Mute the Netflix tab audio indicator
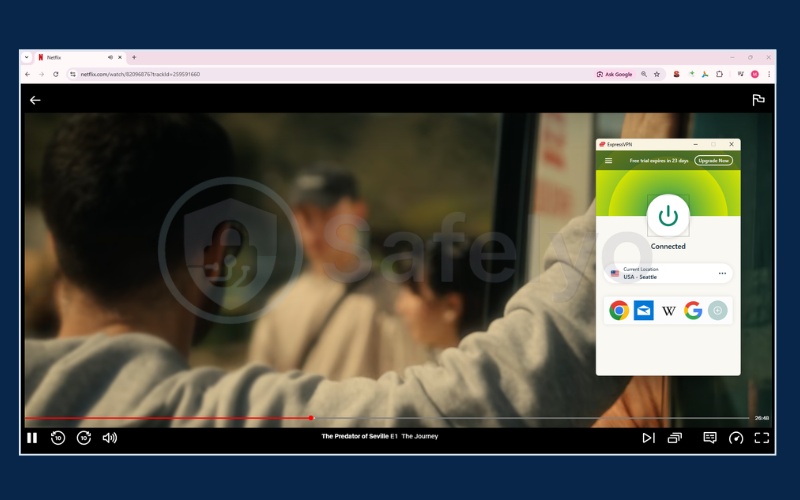The height and width of the screenshot is (500, 800). pyautogui.click(x=110, y=57)
